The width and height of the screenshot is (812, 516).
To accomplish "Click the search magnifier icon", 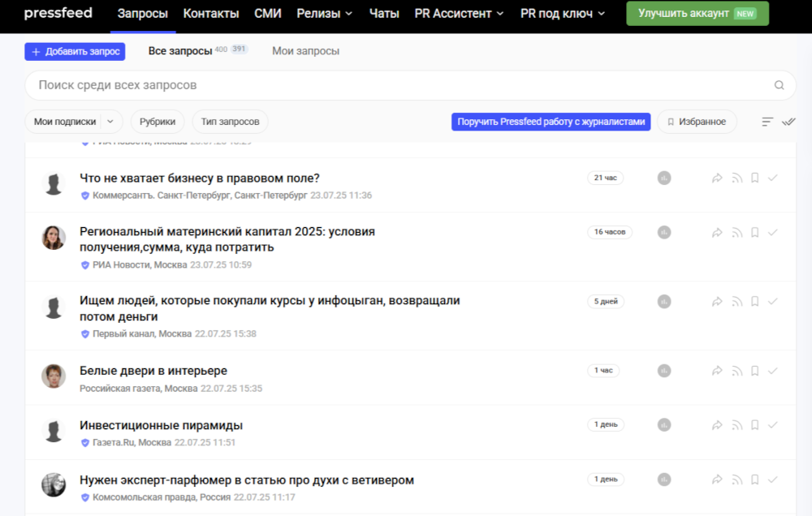I will coord(779,85).
